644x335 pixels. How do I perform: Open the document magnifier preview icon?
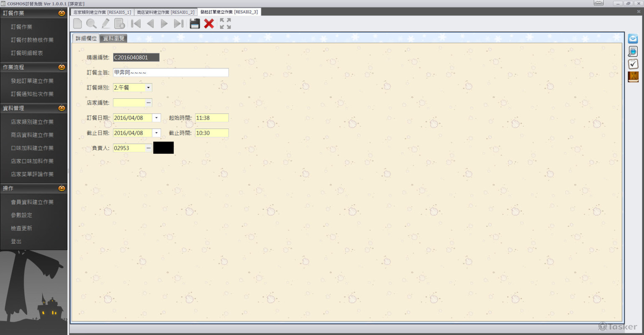click(633, 52)
